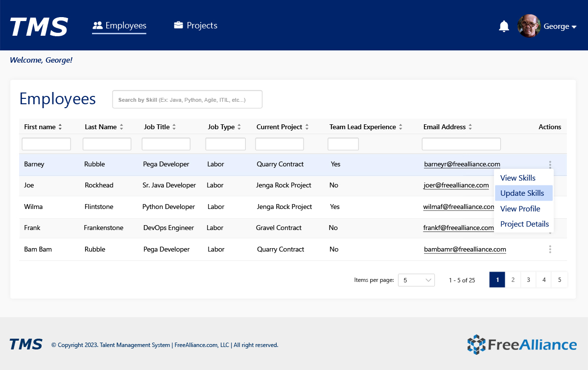Click the FreeAlliance logo in footer
Viewport: 588px width, 370px height.
click(x=522, y=345)
